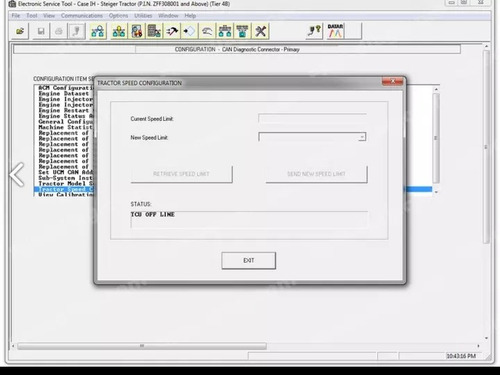Select the highlighted Tractor Speed list item
Viewport: 500px width, 375px height.
coord(64,189)
